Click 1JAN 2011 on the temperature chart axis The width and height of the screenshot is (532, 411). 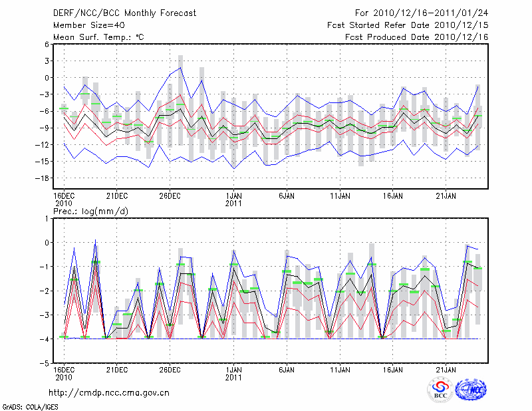[x=234, y=199]
